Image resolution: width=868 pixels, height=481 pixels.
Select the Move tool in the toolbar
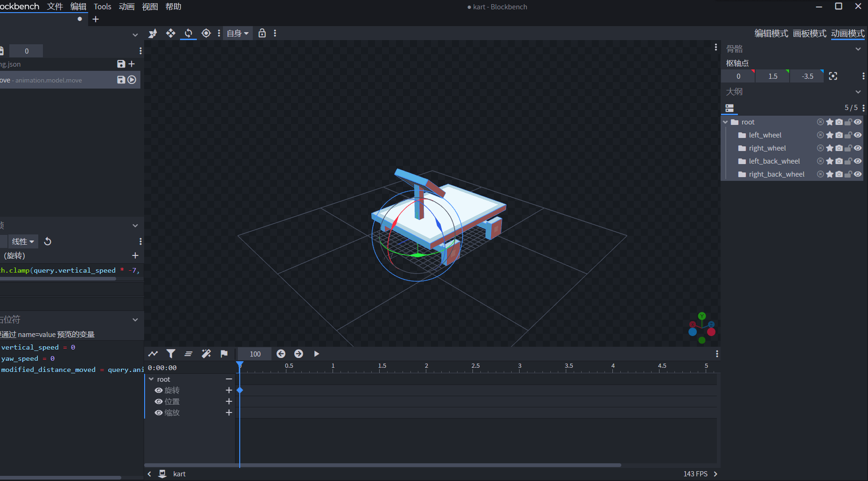(x=171, y=33)
